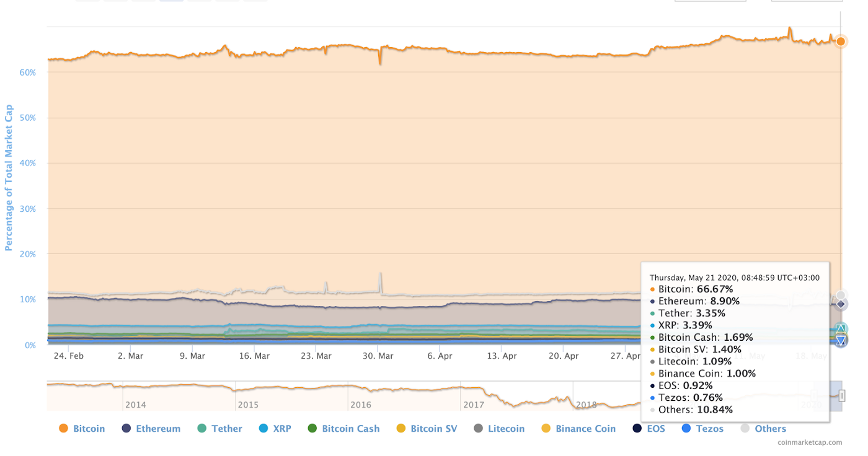868x456 pixels.
Task: Open the coinmarketcap.com credit link
Action: 810,442
